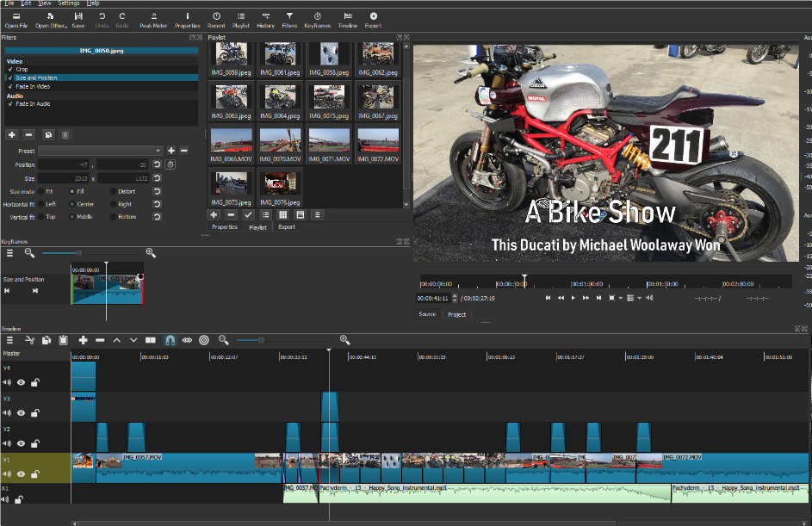This screenshot has height=526, width=812.
Task: Append clip to timeline with plus icon
Action: [83, 340]
